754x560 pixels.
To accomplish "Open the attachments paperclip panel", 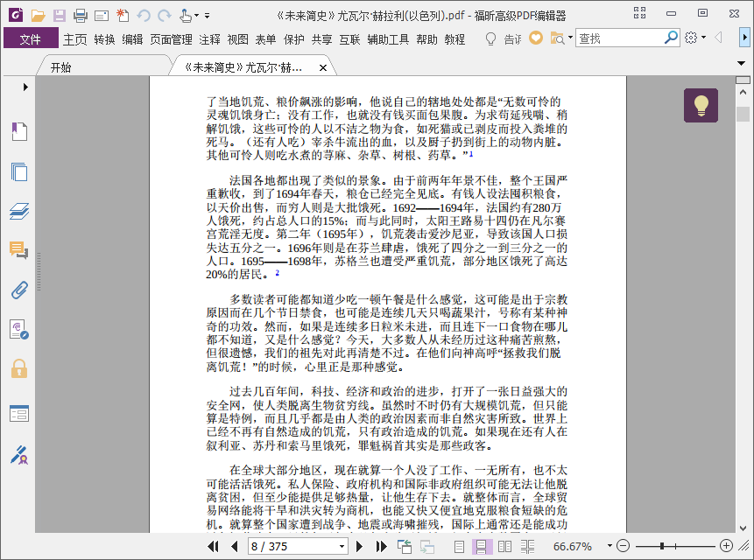I will point(19,290).
